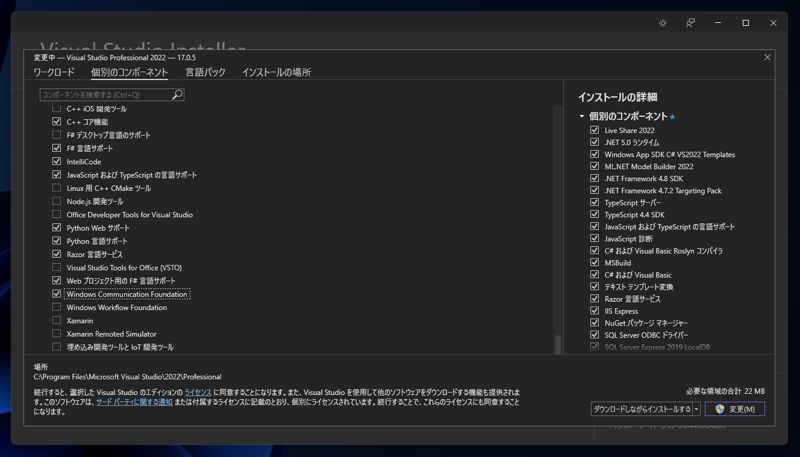Open the サード パーティに関する通知 link

point(134,402)
